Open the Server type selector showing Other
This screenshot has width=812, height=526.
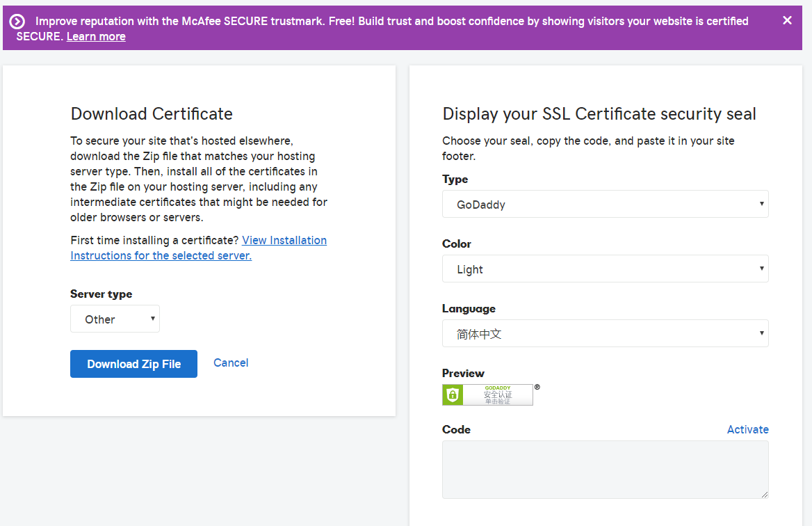coord(115,318)
